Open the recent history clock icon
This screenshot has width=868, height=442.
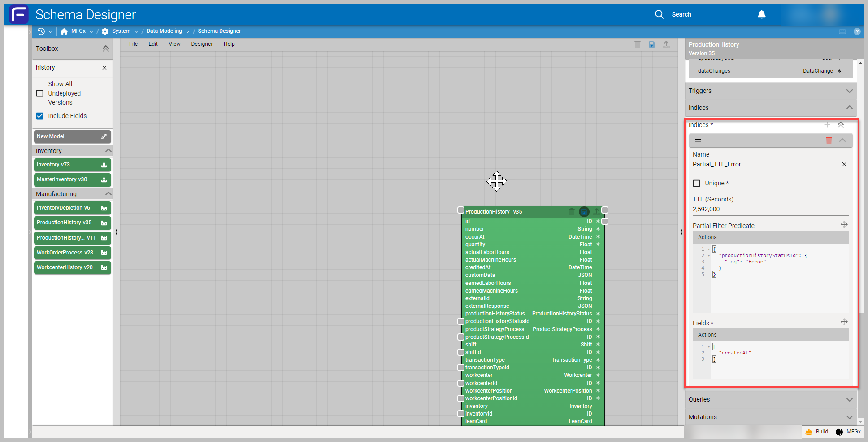41,31
